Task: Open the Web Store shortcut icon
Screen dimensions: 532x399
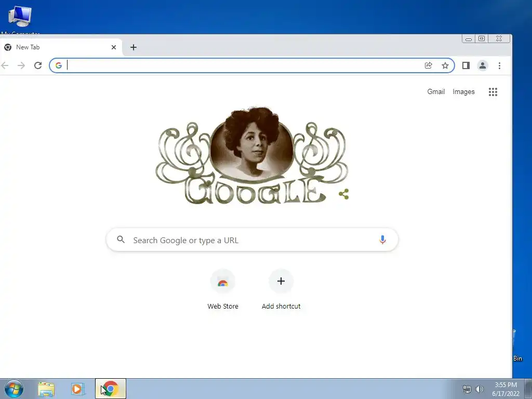Action: (x=222, y=282)
